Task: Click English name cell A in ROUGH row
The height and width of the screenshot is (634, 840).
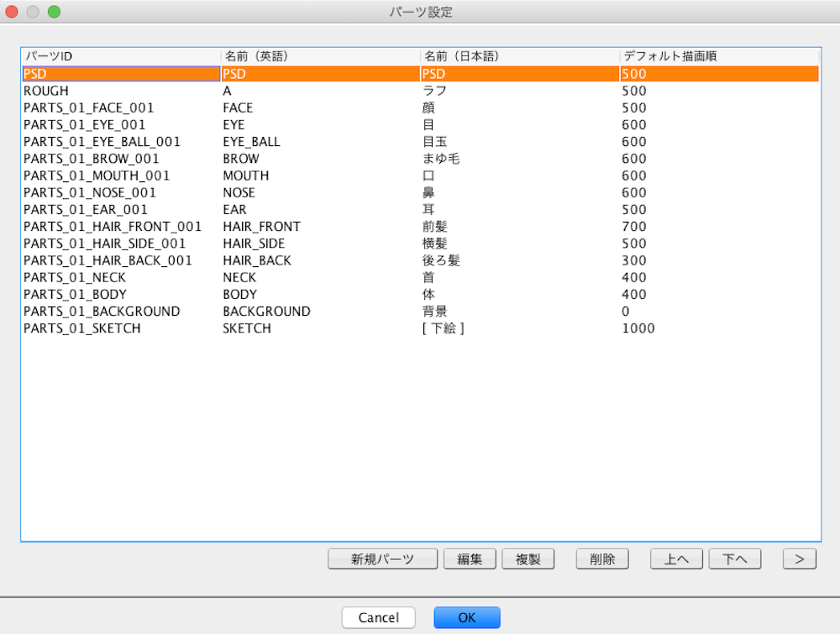Action: point(320,91)
